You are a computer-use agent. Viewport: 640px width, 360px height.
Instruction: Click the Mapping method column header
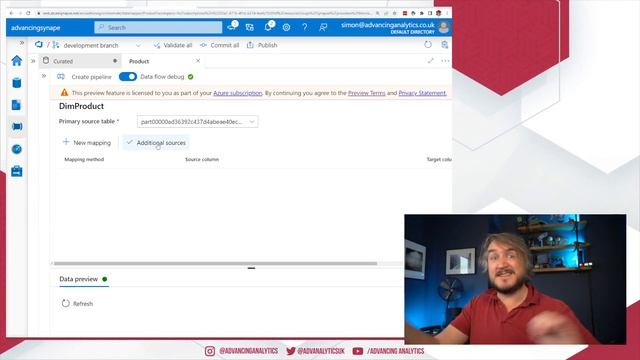[84, 159]
